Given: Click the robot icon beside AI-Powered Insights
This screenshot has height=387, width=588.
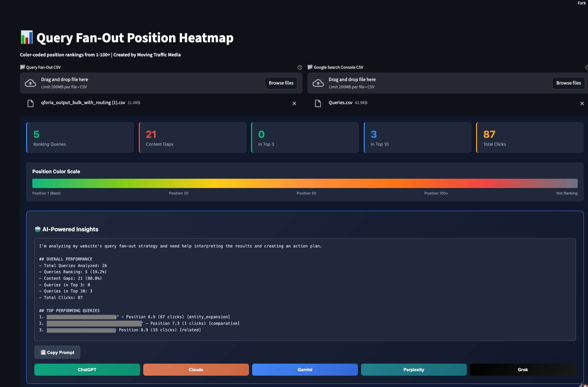Looking at the screenshot, I should 38,229.
